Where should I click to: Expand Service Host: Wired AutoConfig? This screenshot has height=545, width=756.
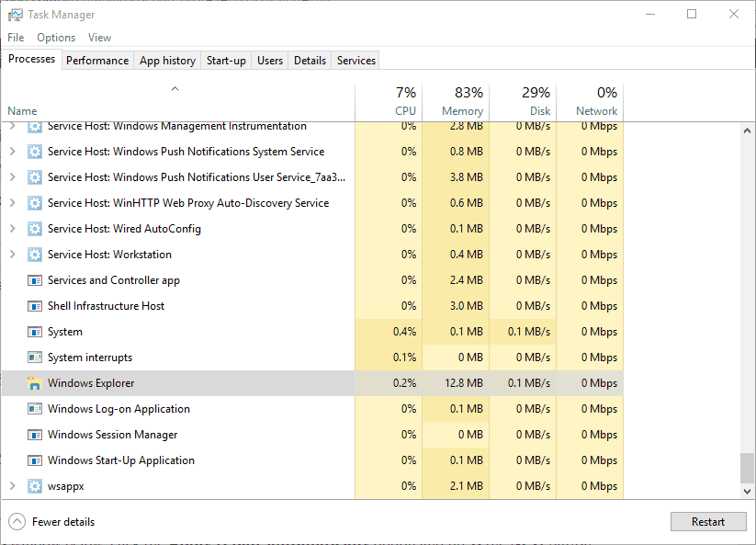(x=13, y=229)
